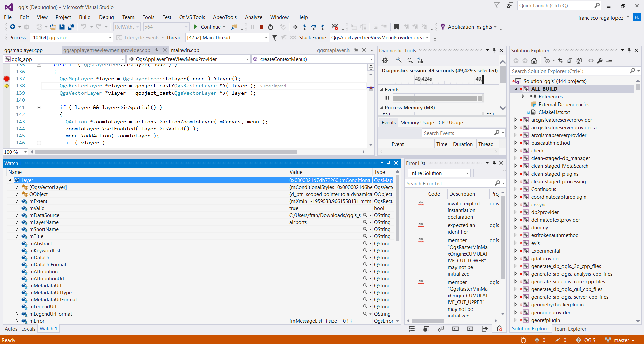Click the Restart debugging icon

tap(271, 27)
